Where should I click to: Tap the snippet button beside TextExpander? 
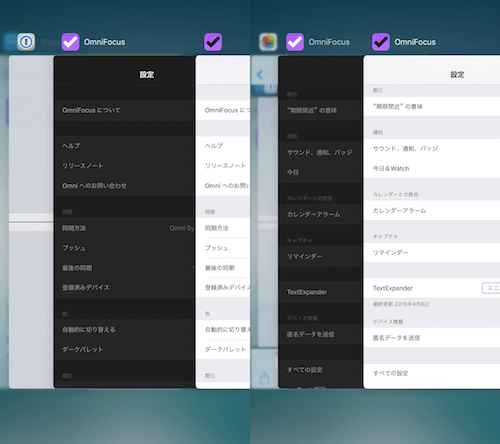(491, 288)
